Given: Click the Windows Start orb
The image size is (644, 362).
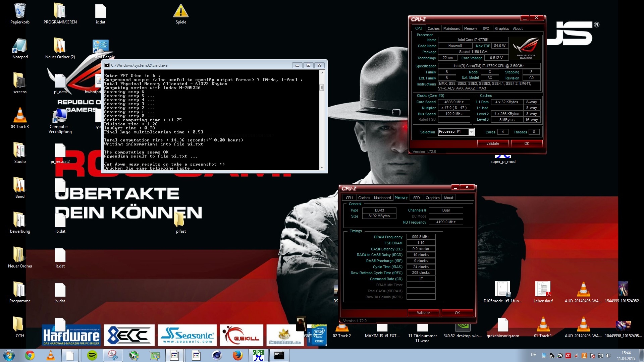Looking at the screenshot, I should 9,355.
